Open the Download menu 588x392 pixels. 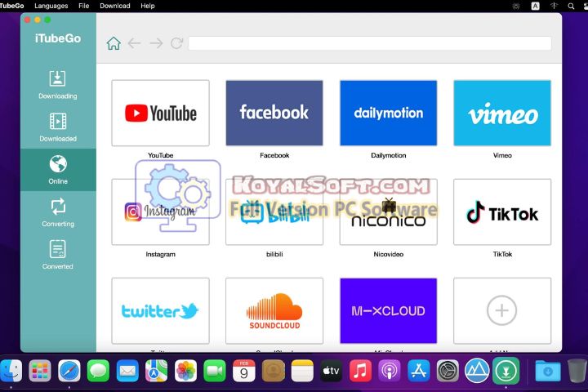click(115, 6)
